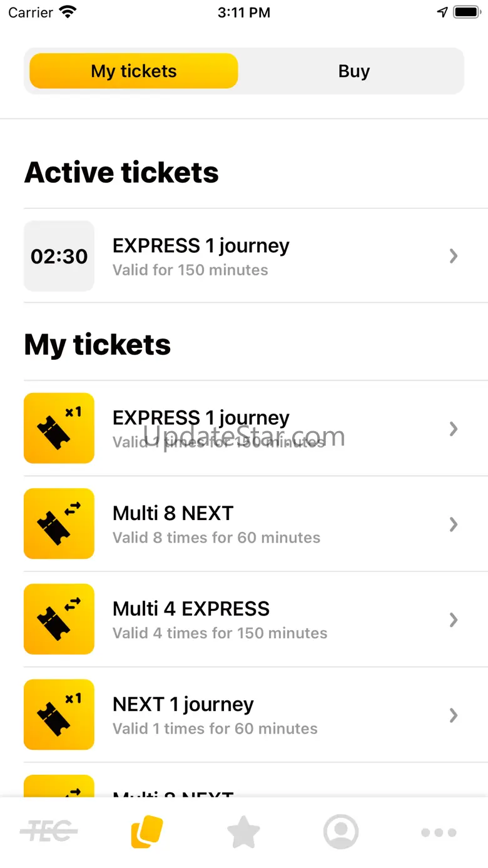Open the NEXT 1 journey ticket title
Image resolution: width=488 pixels, height=868 pixels.
pyautogui.click(x=183, y=705)
